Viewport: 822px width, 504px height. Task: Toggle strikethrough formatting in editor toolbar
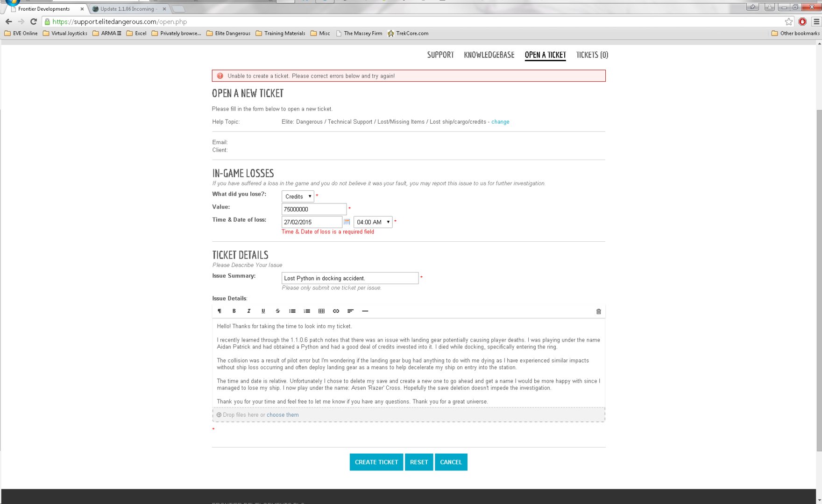(x=277, y=311)
